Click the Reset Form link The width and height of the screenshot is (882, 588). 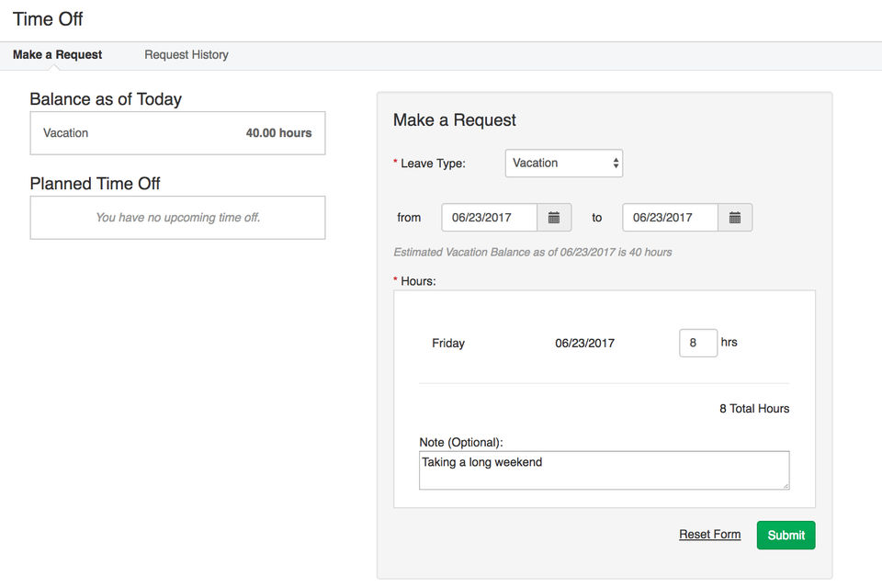(709, 535)
